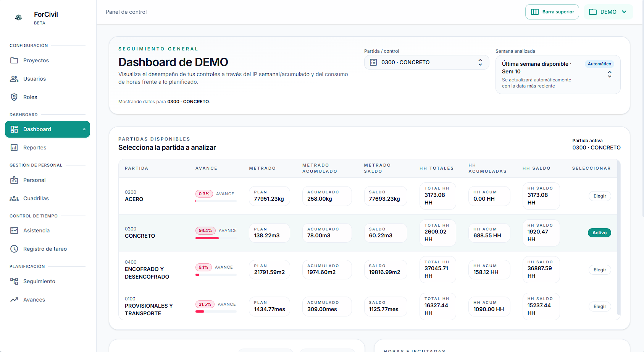
Task: Activate the Activo selector on CONCRETO row
Action: [x=599, y=232]
